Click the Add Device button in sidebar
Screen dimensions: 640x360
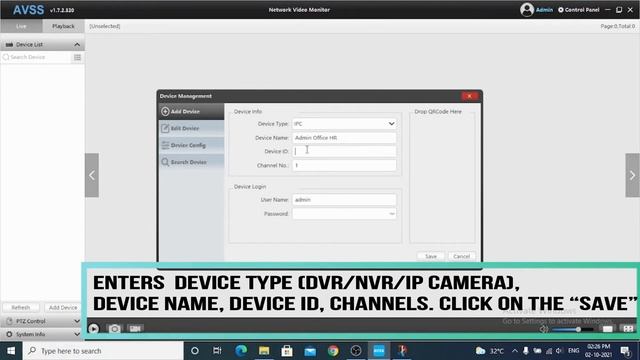tap(63, 307)
